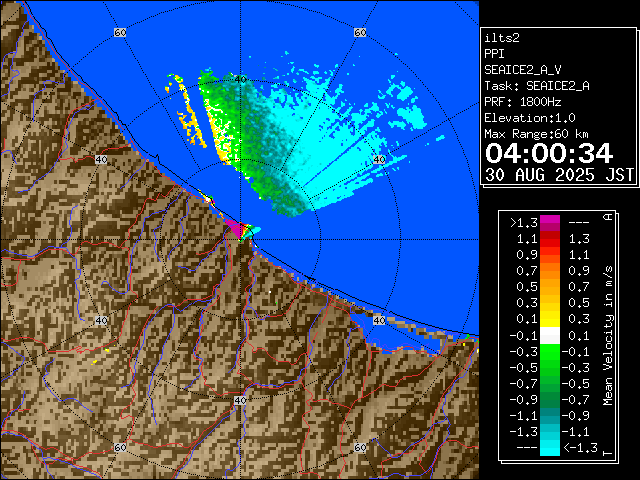Click the cyan <-1.3 legend swatch
640x480 pixels.
tap(549, 449)
